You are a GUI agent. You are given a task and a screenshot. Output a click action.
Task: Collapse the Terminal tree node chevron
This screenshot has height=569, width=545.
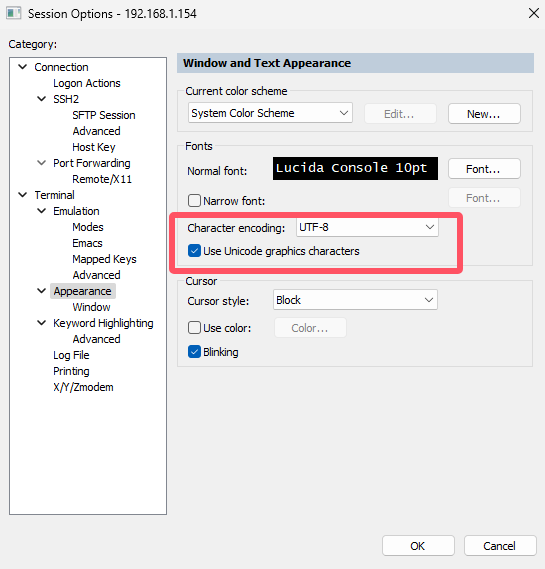tap(23, 195)
